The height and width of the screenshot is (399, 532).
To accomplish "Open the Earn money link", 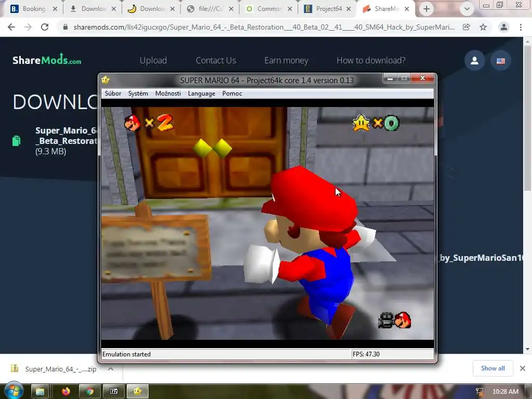I will pos(286,60).
